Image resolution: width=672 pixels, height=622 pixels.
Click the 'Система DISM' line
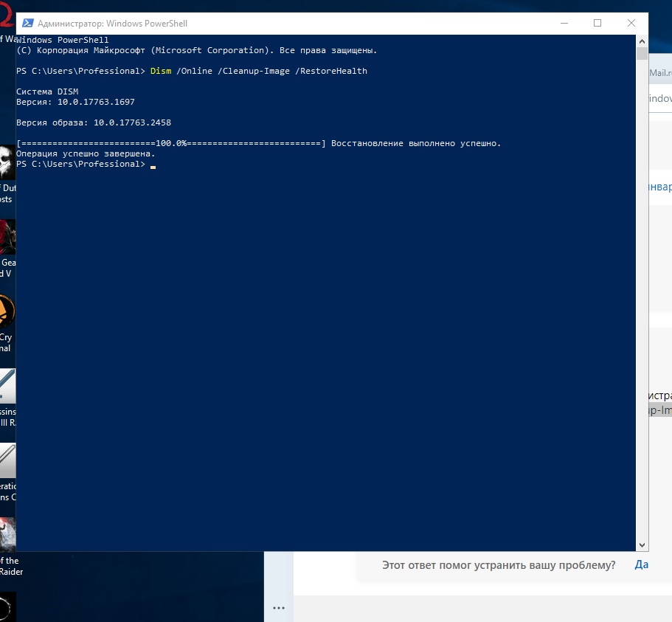(47, 91)
